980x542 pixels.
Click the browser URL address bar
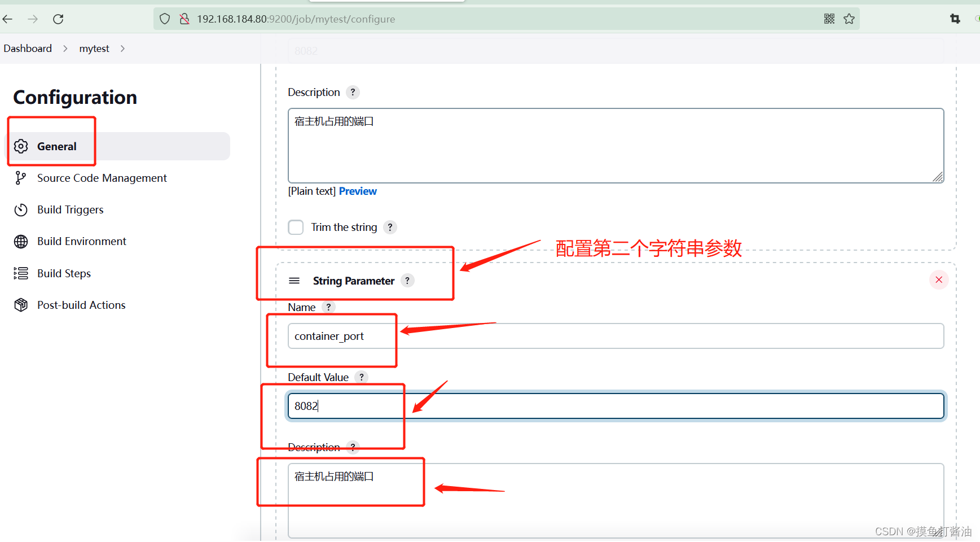508,19
